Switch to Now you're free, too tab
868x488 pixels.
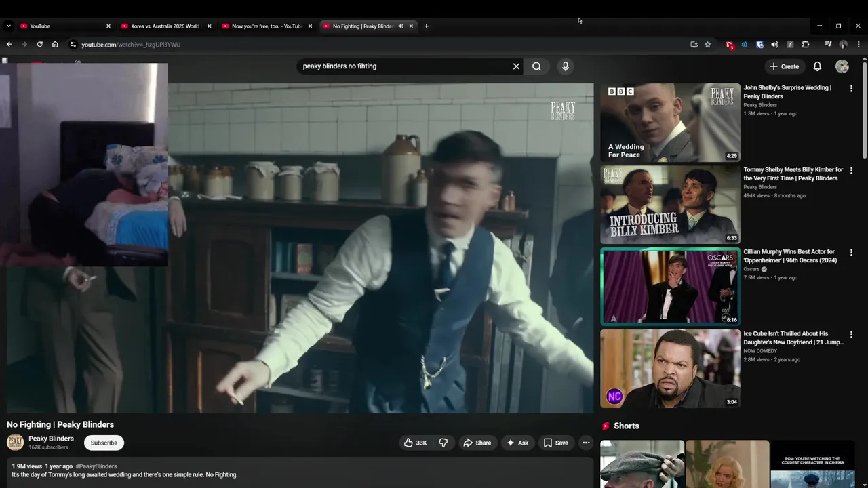tap(267, 26)
